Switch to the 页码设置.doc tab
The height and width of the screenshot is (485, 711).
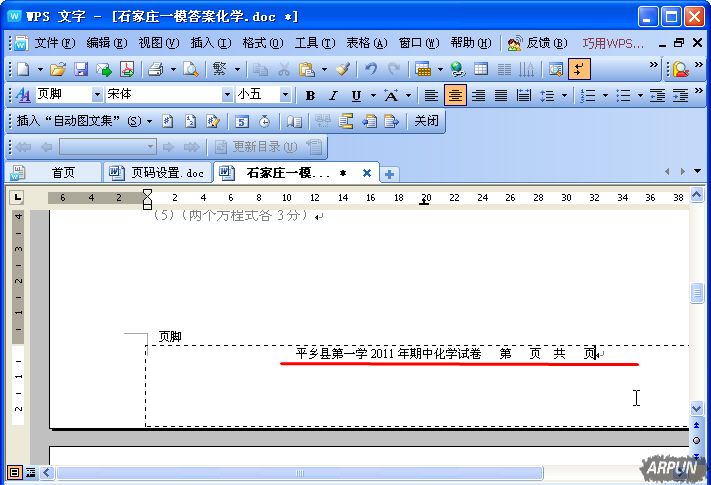tap(158, 173)
